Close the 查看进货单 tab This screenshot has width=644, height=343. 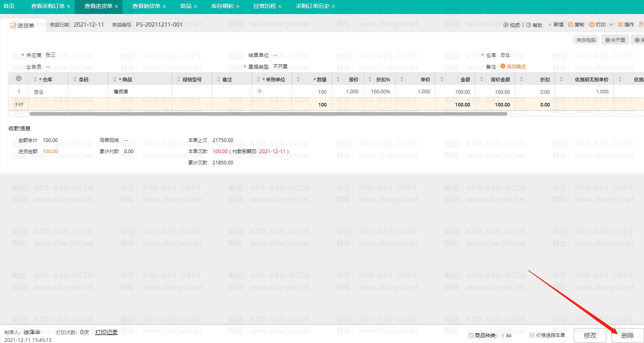[116, 6]
